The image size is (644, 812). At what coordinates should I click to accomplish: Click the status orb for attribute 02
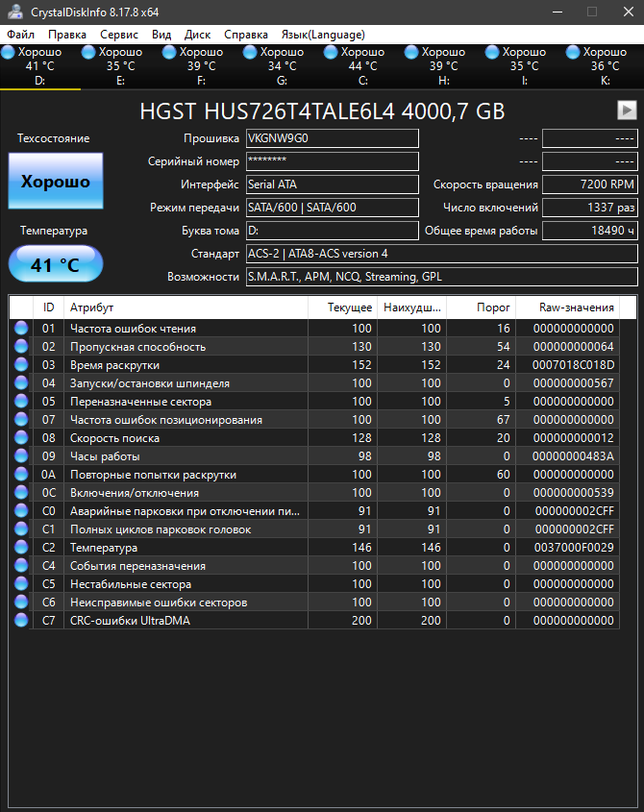tap(21, 347)
